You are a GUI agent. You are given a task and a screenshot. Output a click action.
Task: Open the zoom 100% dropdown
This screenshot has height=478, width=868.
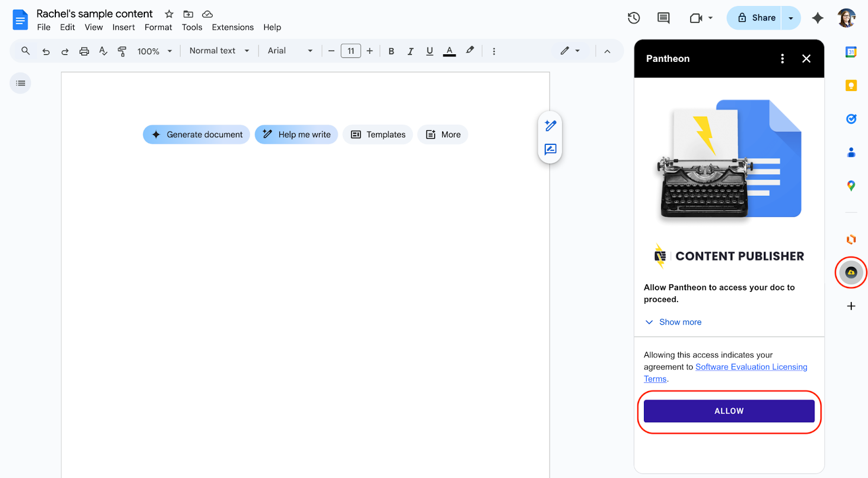point(154,51)
